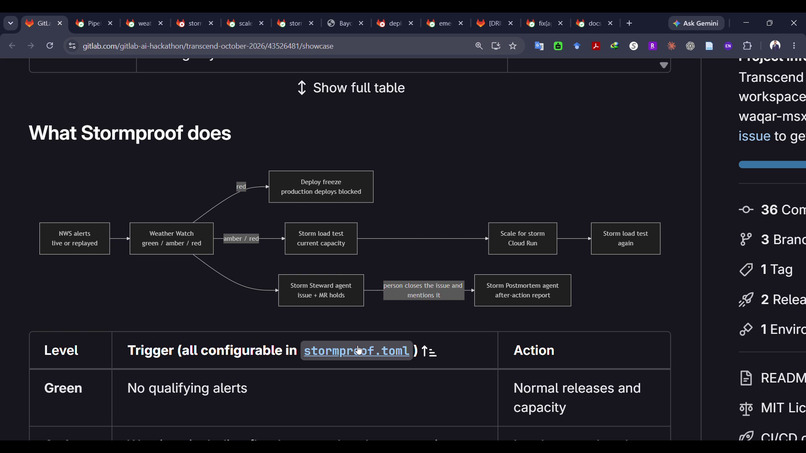Viewport: 806px width, 453px height.
Task: Go back to previous page
Action: point(12,46)
